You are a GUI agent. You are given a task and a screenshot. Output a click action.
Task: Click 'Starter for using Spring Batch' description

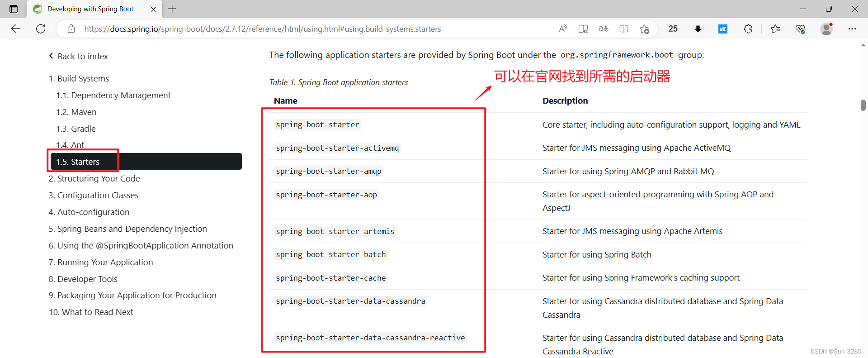pos(597,254)
